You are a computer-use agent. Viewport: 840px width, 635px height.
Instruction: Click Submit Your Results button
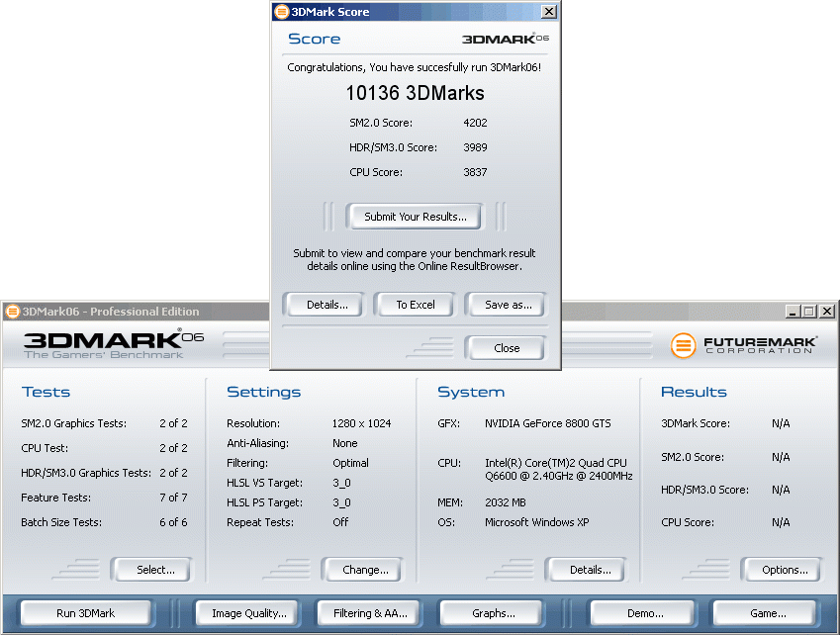[416, 217]
